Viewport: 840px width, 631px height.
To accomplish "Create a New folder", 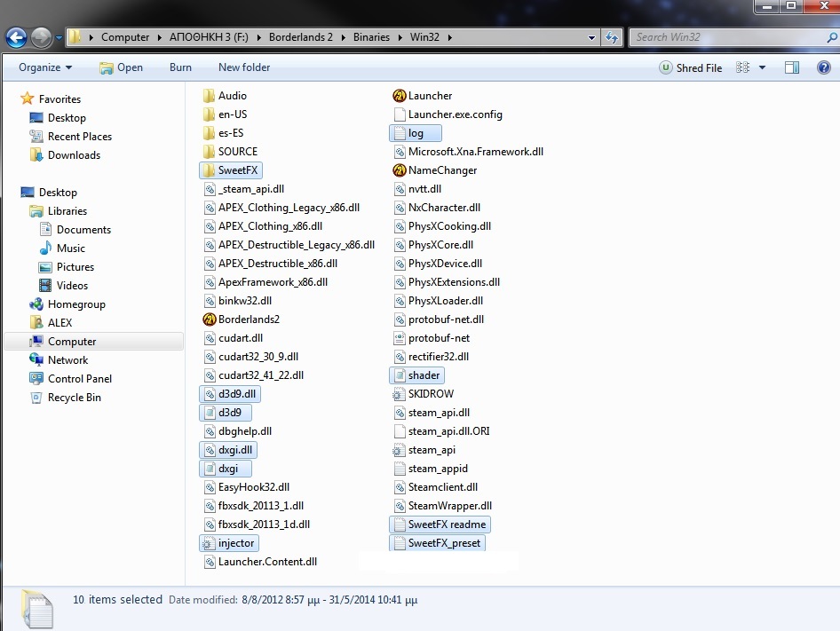I will click(244, 67).
